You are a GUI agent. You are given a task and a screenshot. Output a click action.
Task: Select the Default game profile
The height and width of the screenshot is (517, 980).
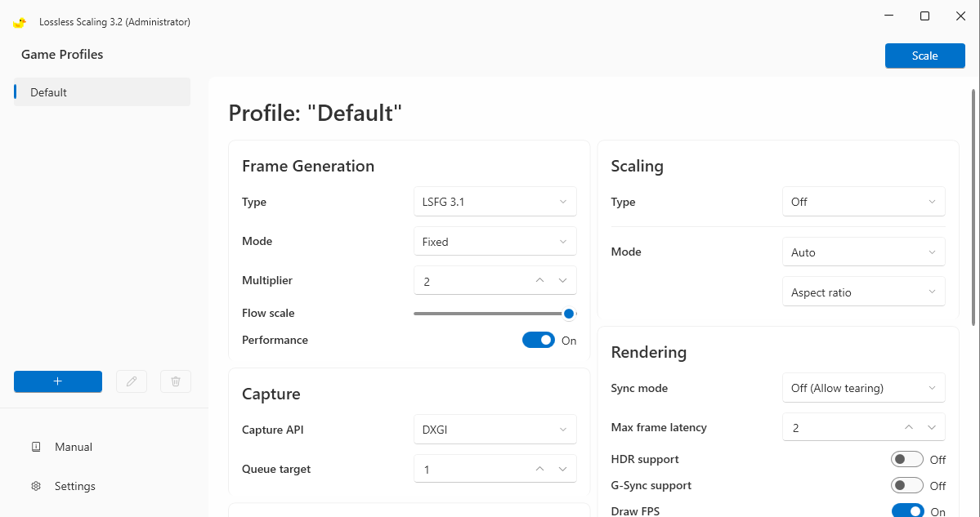pyautogui.click(x=102, y=92)
